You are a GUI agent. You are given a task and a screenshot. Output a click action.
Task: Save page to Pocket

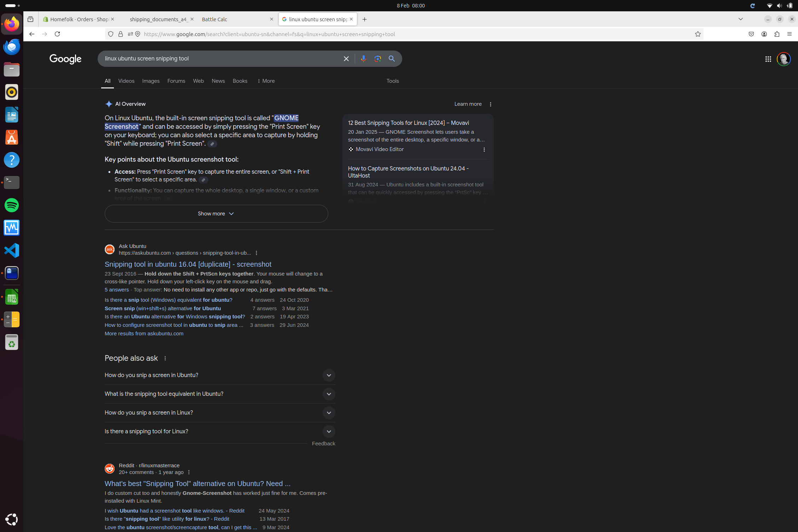click(x=751, y=34)
